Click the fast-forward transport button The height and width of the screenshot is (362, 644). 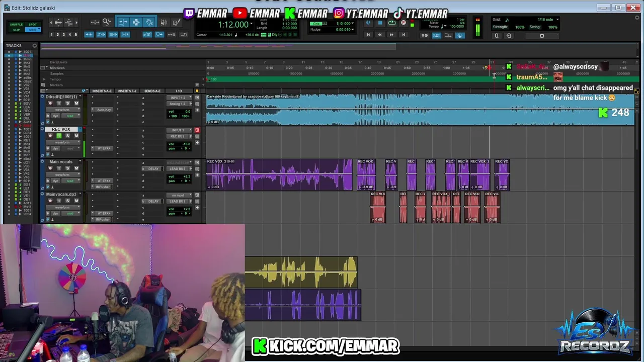(x=391, y=35)
